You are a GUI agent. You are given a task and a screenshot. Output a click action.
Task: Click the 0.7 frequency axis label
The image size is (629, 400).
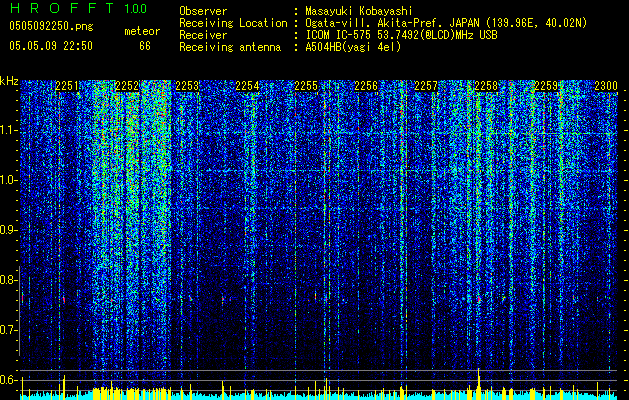point(8,330)
